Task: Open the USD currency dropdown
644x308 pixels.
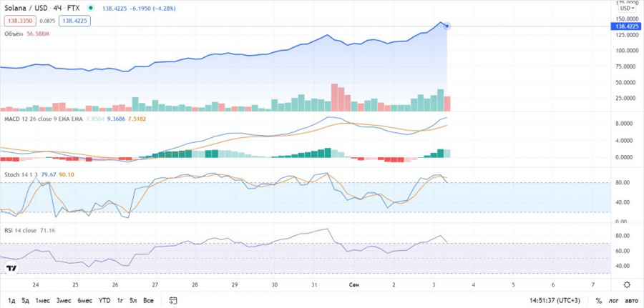Action: click(627, 8)
